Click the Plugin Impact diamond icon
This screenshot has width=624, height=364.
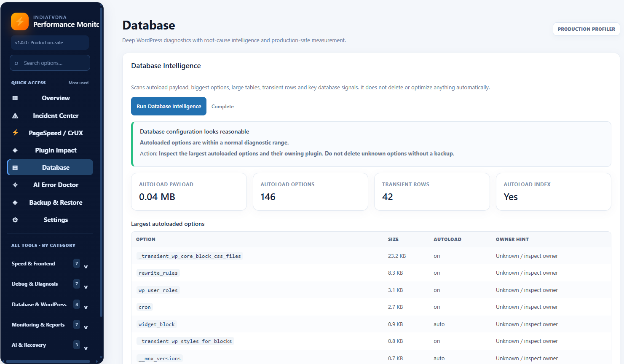point(15,150)
